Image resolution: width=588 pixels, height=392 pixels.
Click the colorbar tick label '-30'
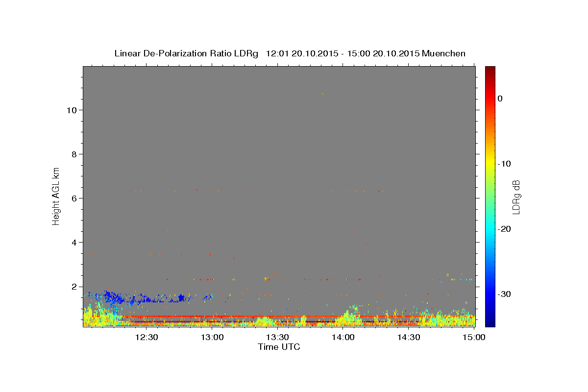[505, 294]
